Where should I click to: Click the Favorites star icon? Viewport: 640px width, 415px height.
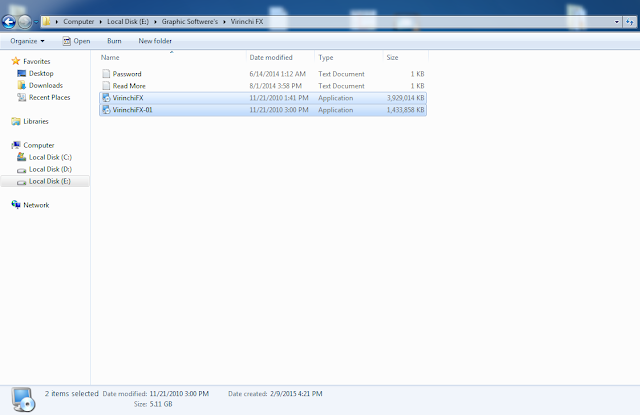[16, 61]
